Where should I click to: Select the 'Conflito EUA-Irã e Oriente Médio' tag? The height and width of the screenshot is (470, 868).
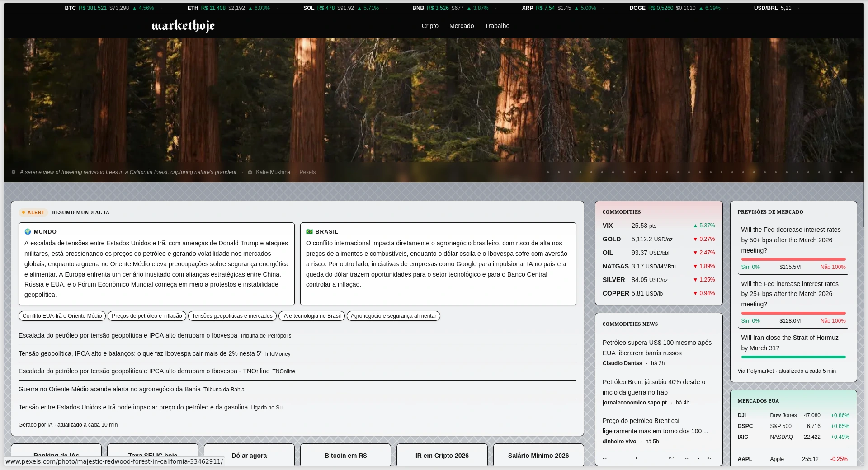click(x=62, y=316)
